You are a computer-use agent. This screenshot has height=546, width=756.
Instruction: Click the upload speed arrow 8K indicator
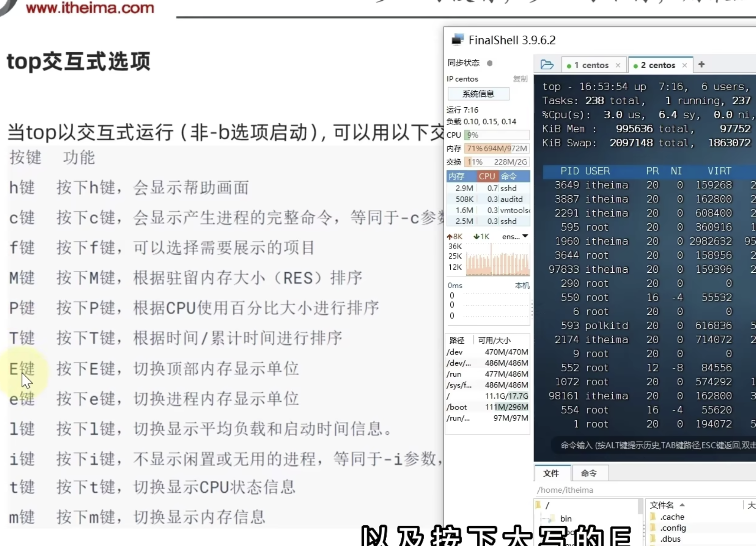coord(455,237)
